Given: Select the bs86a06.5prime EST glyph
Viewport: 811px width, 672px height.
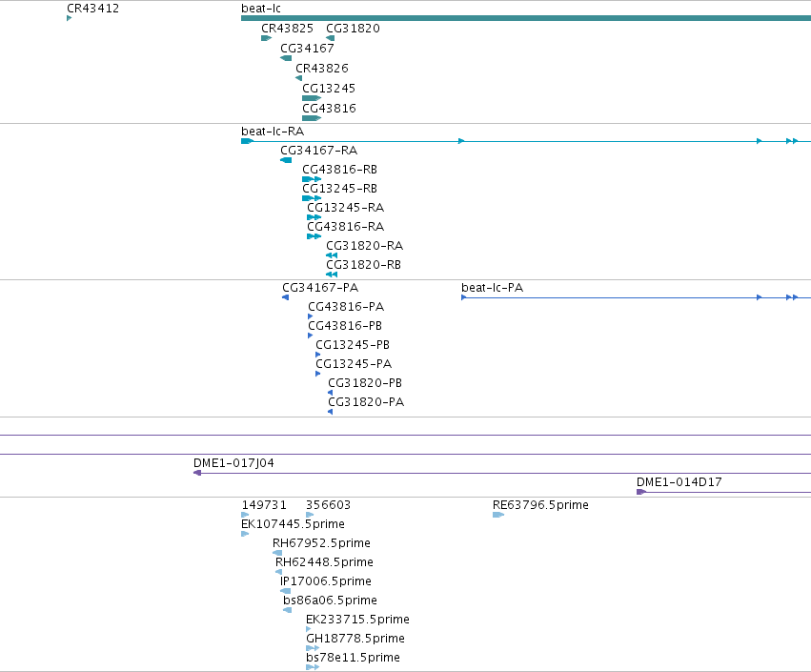Looking at the screenshot, I should 287,610.
